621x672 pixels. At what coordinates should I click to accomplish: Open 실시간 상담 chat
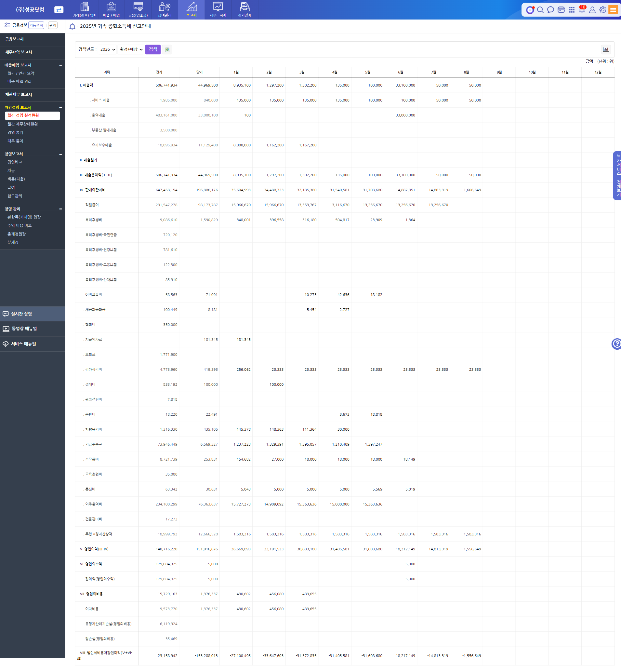(32, 314)
